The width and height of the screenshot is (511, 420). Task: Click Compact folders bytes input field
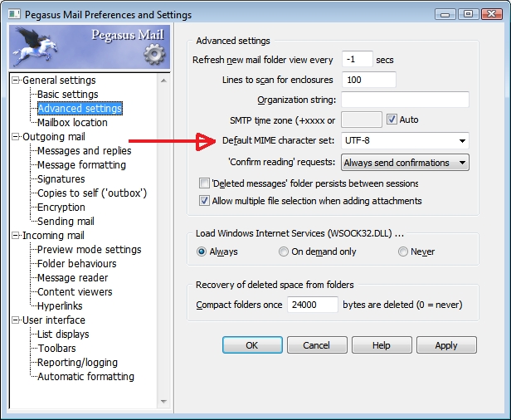[x=313, y=305]
